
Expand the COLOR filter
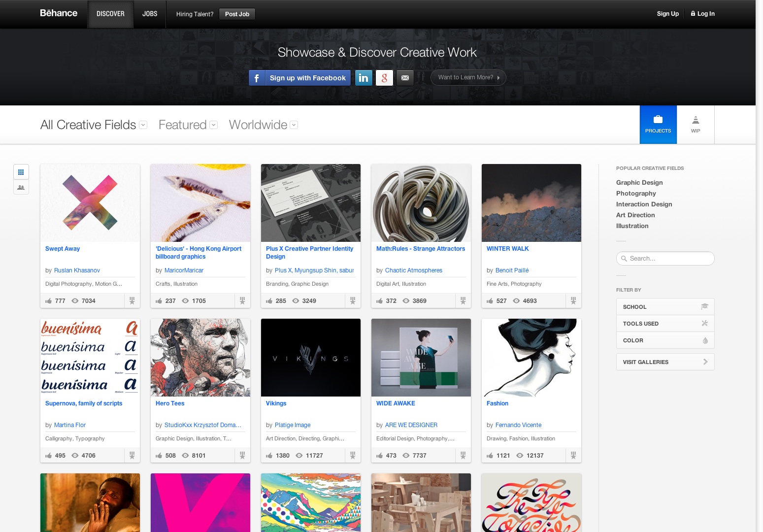click(665, 340)
